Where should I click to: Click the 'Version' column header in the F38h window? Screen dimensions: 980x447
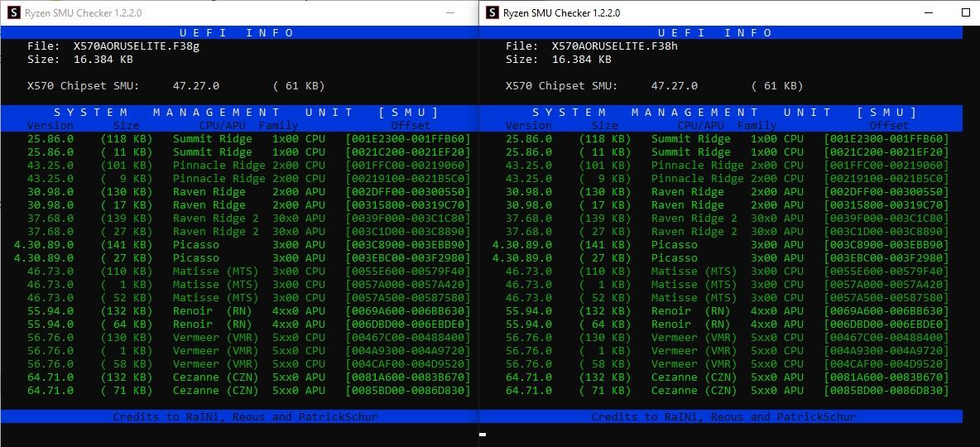[x=529, y=126]
